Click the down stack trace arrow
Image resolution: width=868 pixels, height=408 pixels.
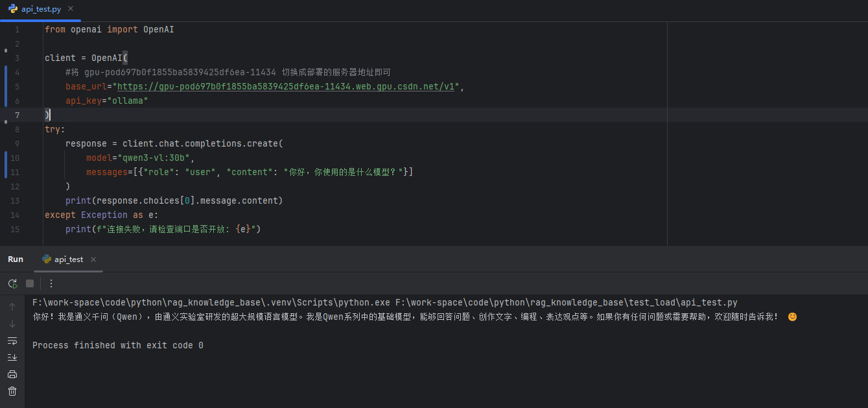[12, 324]
